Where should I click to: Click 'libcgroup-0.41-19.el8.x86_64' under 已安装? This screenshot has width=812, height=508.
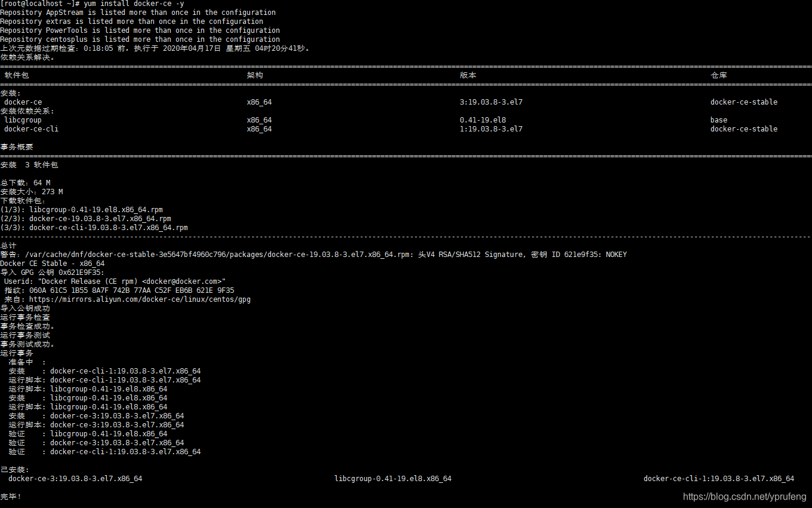point(393,479)
